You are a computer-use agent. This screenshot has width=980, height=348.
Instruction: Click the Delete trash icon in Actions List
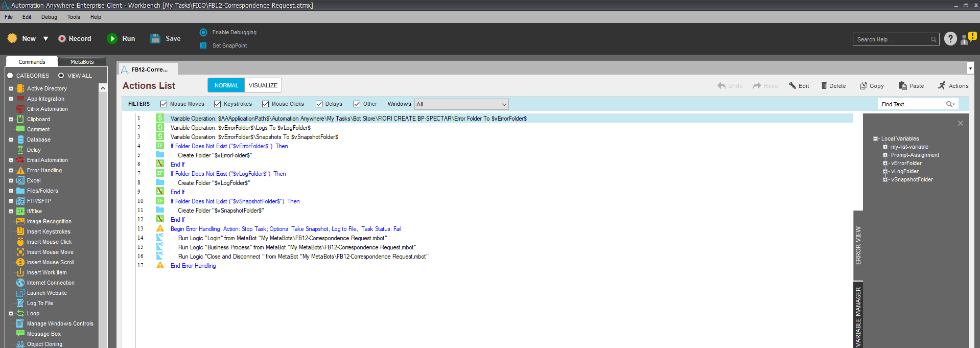(x=824, y=86)
